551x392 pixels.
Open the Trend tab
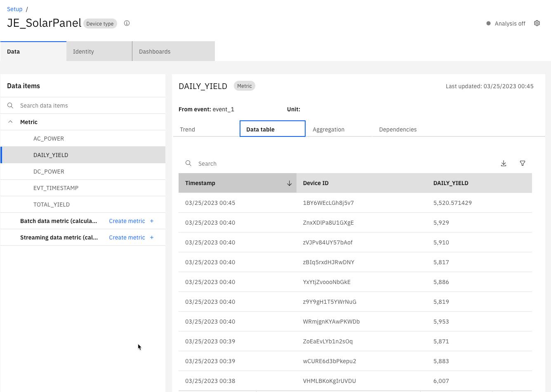(x=206, y=129)
